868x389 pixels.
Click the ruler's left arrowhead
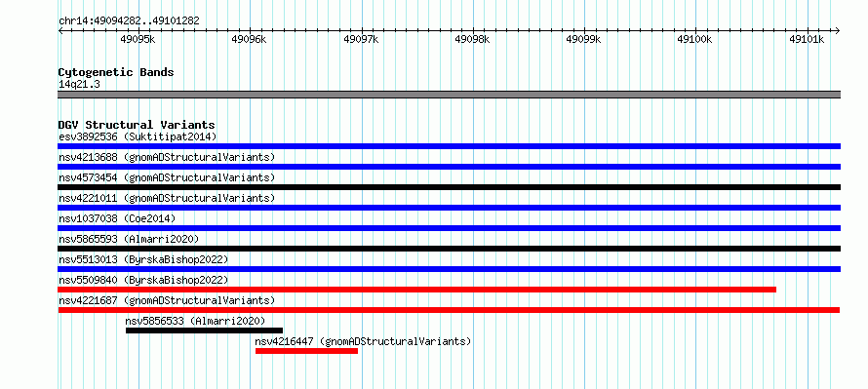point(60,30)
